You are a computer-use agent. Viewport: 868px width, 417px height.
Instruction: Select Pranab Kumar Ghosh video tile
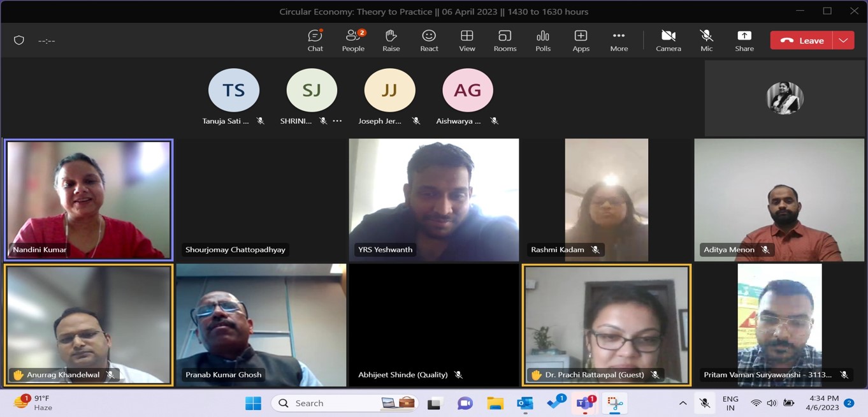[261, 325]
